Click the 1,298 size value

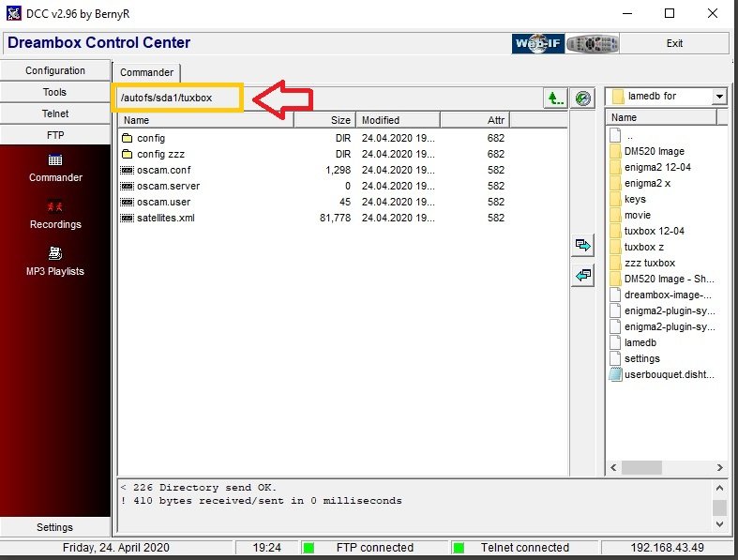pos(338,170)
